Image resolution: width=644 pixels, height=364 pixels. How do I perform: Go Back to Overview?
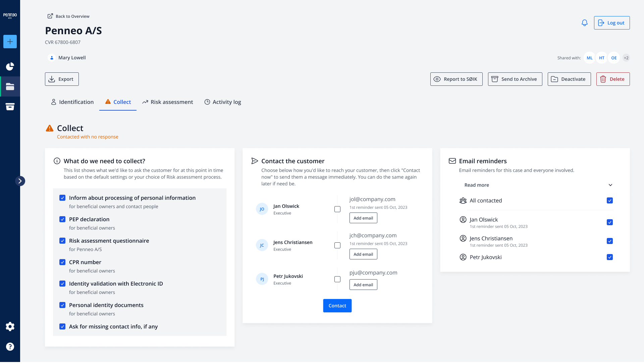point(68,16)
